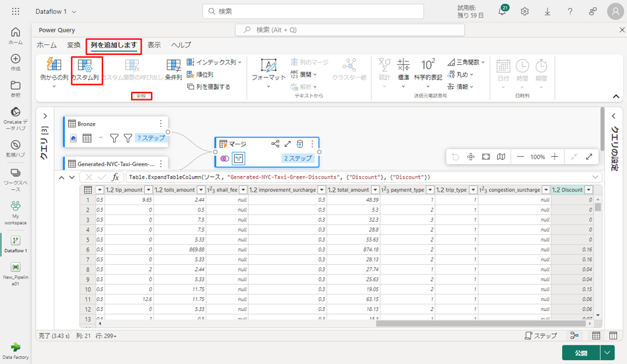This screenshot has height=364, width=627.
Task: Open OneLake データ ハブ in the left sidebar
Action: (15, 117)
